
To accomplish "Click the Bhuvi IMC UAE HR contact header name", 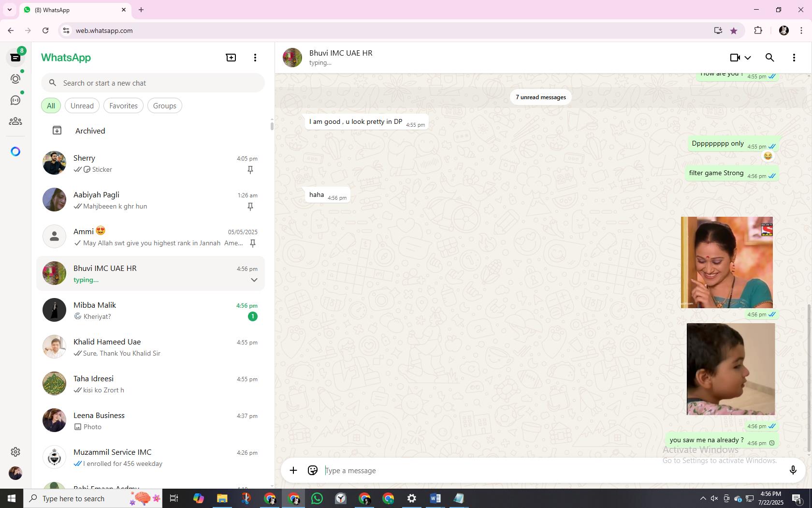I will point(341,53).
